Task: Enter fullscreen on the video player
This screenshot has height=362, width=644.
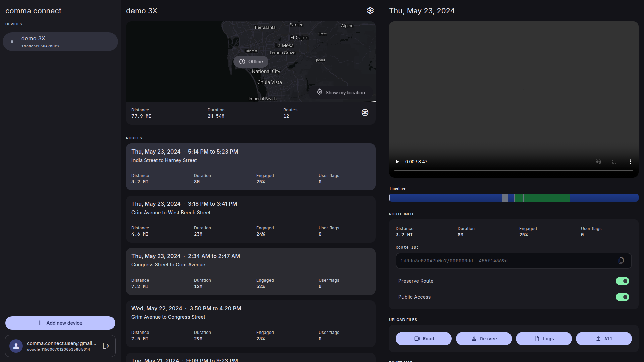Action: pos(614,162)
